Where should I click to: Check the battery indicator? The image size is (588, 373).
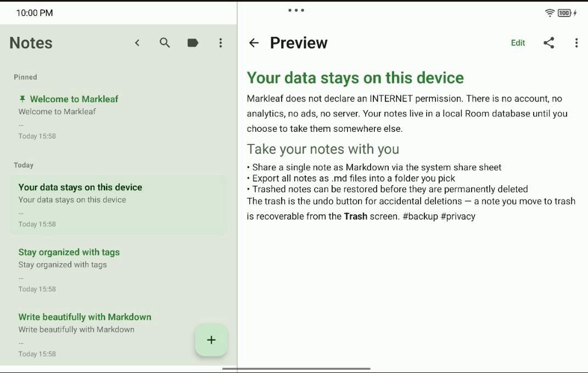coord(564,13)
